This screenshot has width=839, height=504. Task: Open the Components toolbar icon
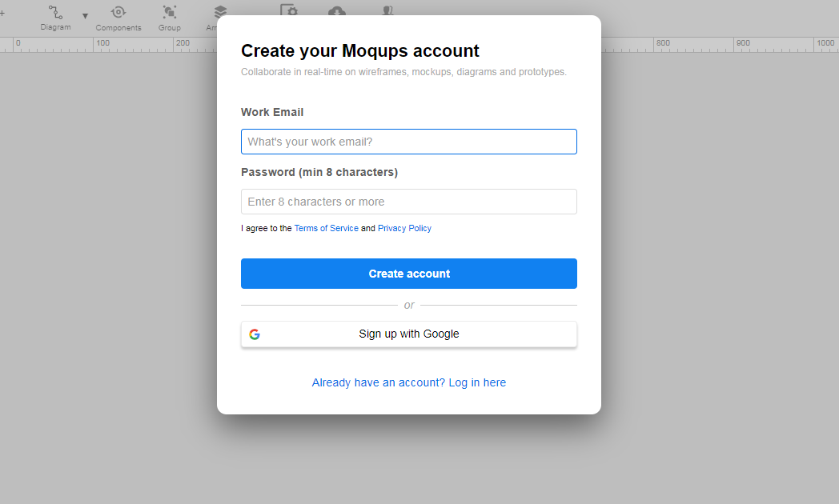118,12
